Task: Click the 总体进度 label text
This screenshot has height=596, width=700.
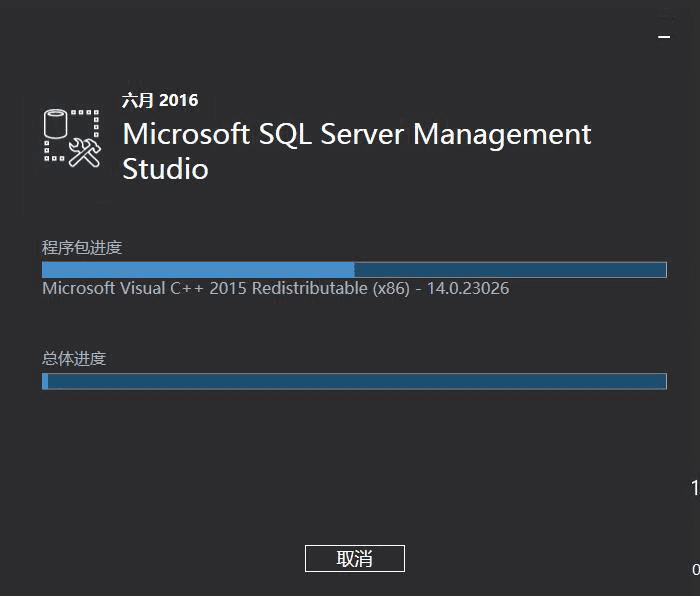Action: (74, 358)
